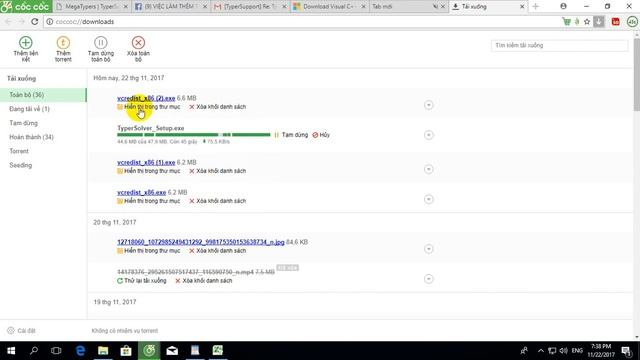Switch to the Download Visual C++ tab
Viewport: 640px width, 360px height.
pyautogui.click(x=329, y=7)
